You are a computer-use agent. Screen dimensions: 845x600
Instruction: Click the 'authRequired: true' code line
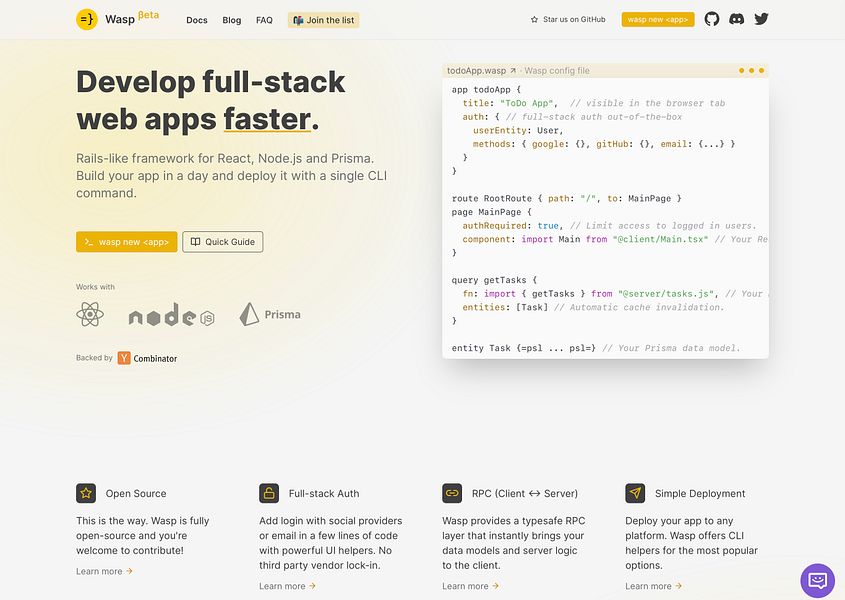click(x=609, y=226)
